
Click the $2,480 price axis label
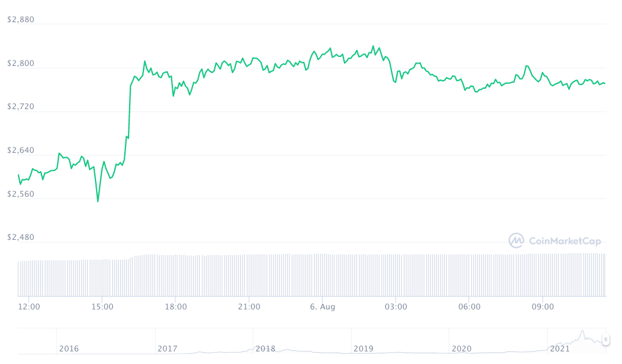(x=20, y=237)
